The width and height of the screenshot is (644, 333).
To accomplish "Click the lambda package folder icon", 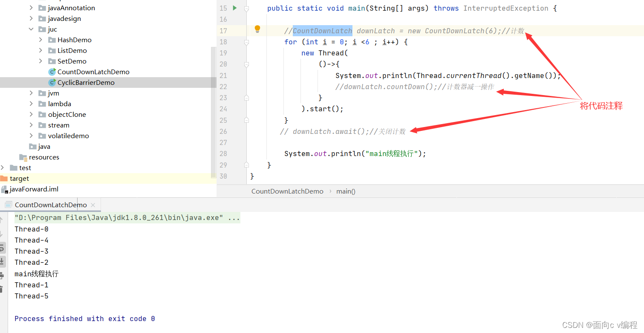I will click(x=42, y=104).
